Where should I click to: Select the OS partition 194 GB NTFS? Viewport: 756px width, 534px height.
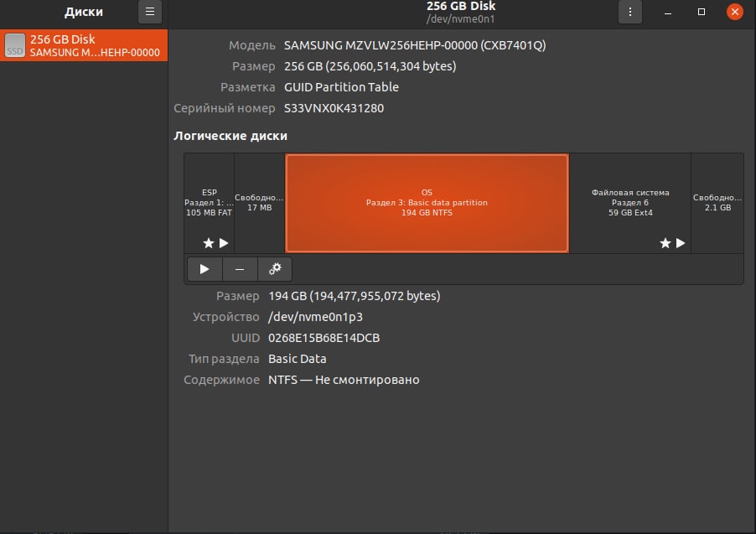427,203
